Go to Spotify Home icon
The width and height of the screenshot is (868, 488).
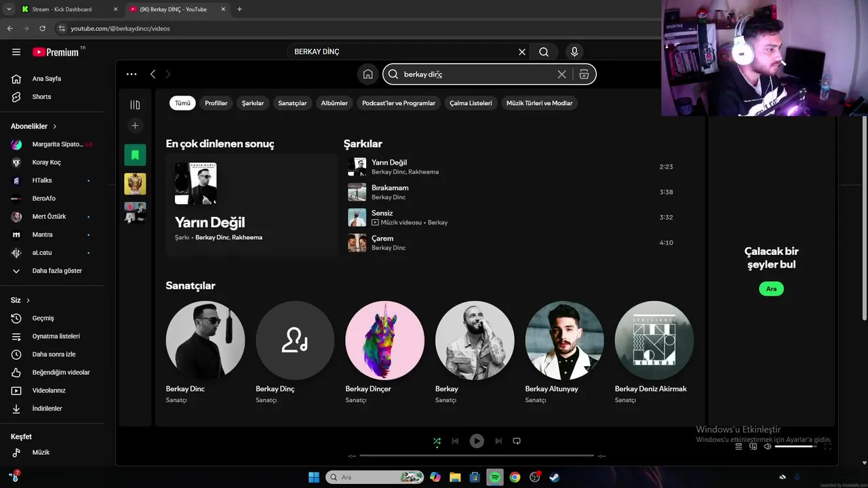click(x=368, y=74)
